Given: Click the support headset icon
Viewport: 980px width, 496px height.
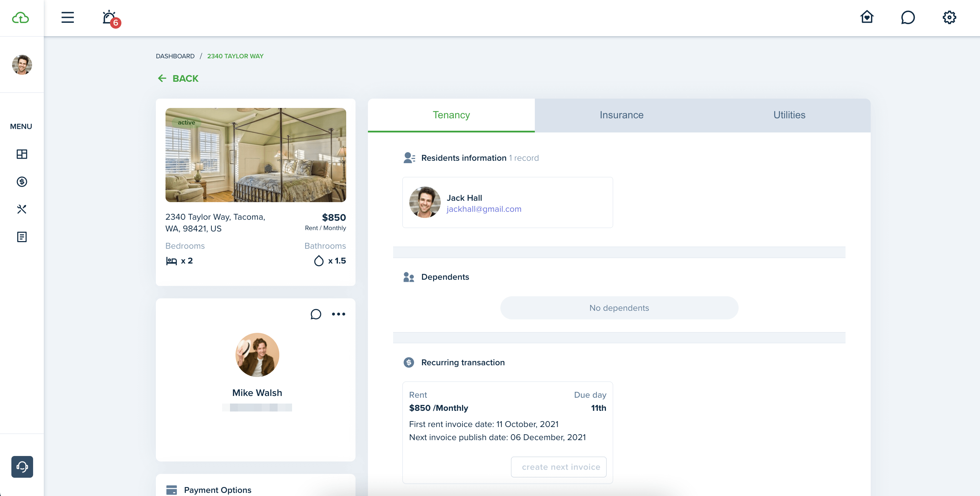Looking at the screenshot, I should [x=22, y=467].
